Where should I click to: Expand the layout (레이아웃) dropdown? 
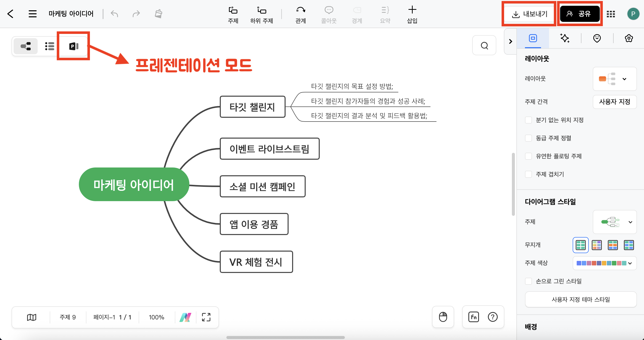click(614, 79)
